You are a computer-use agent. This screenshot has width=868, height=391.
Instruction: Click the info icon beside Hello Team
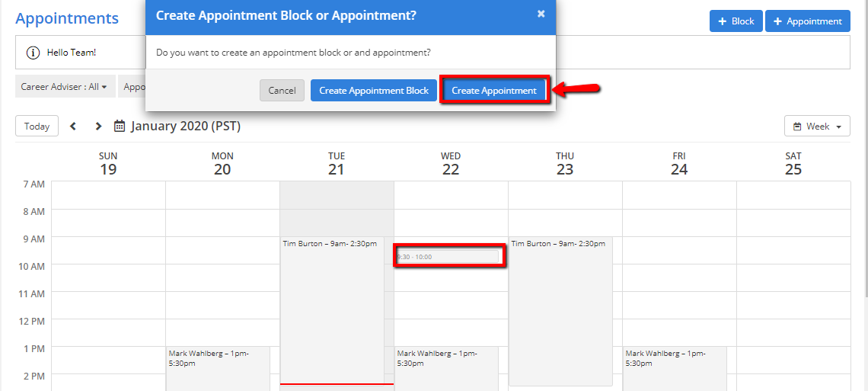tap(33, 53)
